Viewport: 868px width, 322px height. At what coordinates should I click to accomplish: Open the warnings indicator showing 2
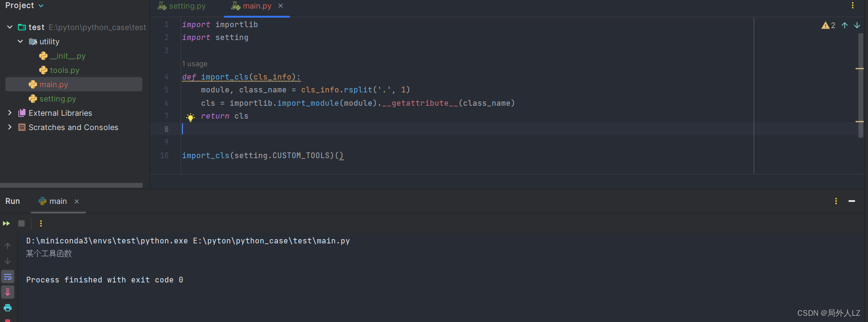coord(828,25)
